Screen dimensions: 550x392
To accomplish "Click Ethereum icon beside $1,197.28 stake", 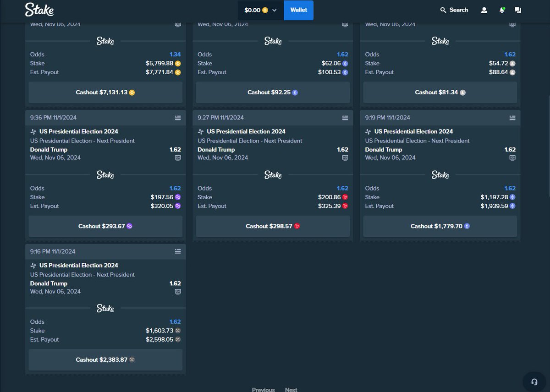I will pyautogui.click(x=512, y=197).
